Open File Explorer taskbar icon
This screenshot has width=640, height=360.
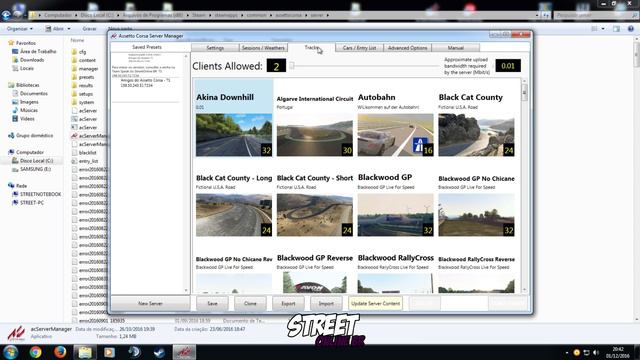pos(85,352)
